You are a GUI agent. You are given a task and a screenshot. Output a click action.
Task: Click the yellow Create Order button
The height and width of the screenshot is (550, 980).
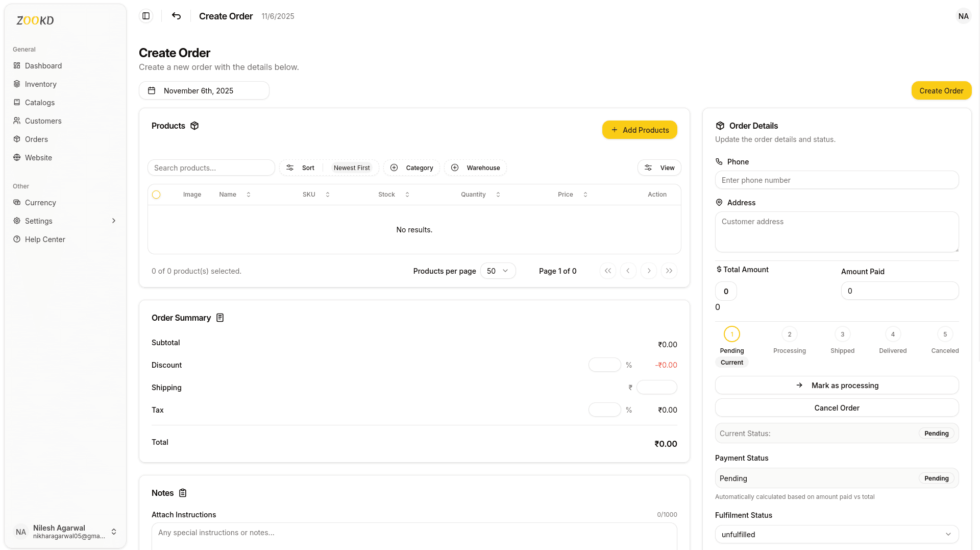941,90
